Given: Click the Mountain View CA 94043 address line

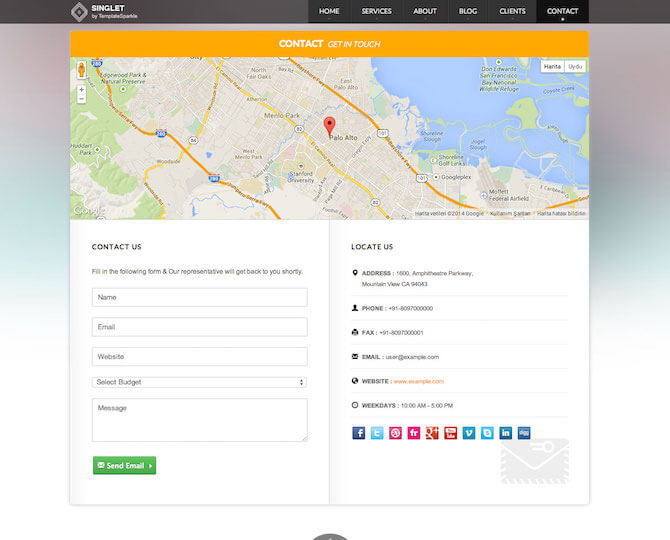Looking at the screenshot, I should (x=394, y=284).
